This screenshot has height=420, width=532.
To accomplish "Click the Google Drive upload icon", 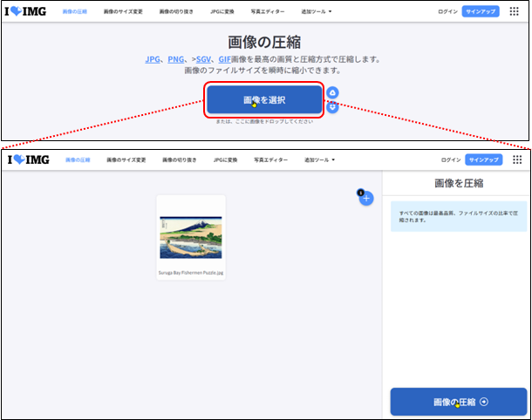I will click(332, 92).
